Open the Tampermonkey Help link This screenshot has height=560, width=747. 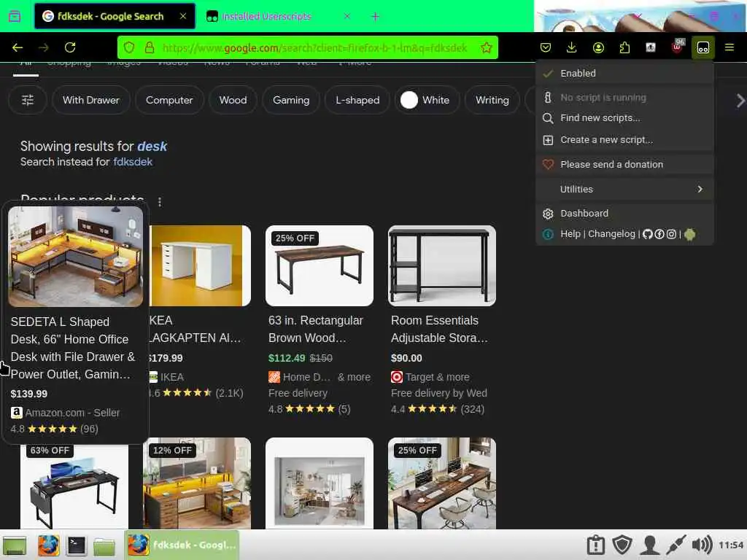[570, 234]
